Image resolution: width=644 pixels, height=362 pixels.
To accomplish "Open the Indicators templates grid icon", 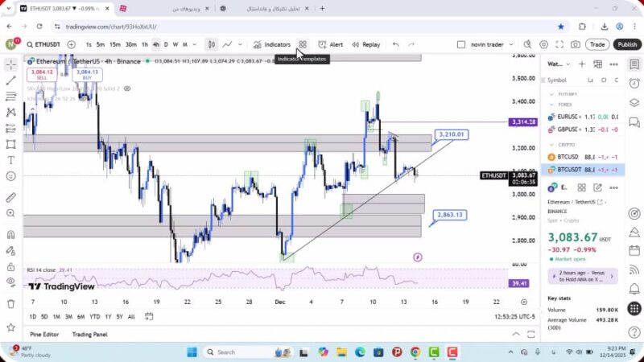I will (x=303, y=45).
